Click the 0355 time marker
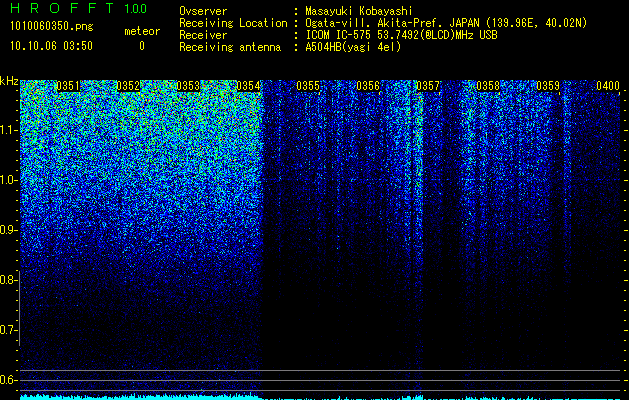Viewport: 629px width, 400px height. tap(308, 86)
